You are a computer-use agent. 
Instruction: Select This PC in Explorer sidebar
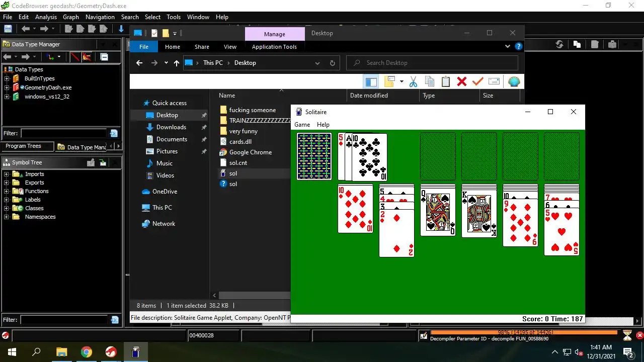(x=162, y=208)
